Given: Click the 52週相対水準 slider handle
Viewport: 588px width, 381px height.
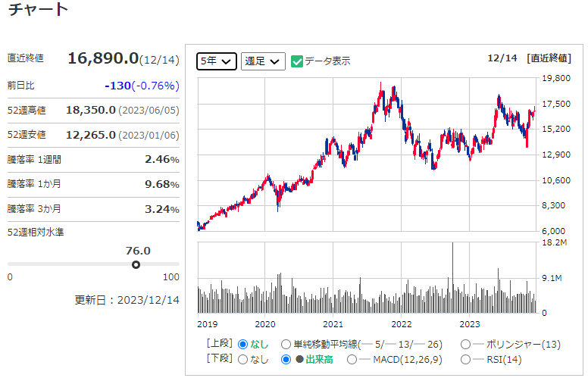Looking at the screenshot, I should 136,264.
